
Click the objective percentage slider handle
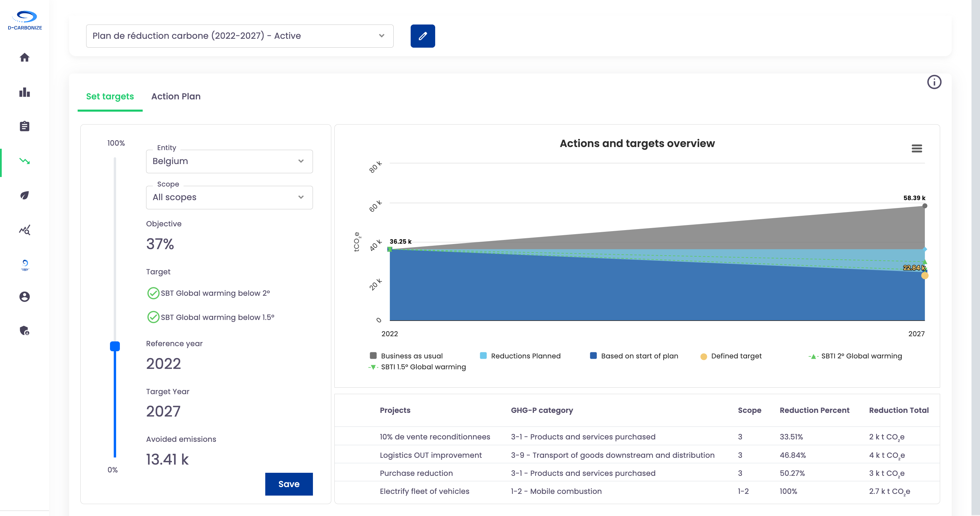[x=114, y=346]
